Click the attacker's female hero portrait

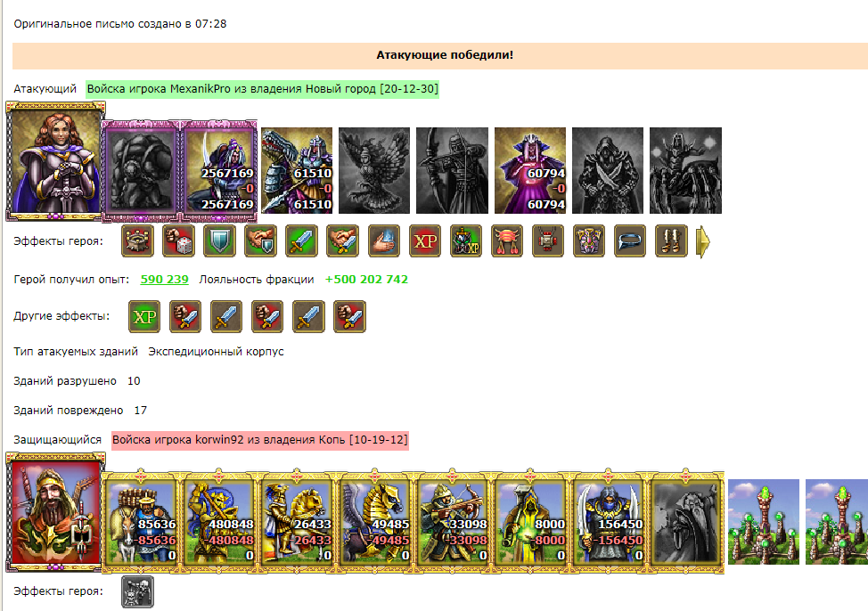pos(55,161)
